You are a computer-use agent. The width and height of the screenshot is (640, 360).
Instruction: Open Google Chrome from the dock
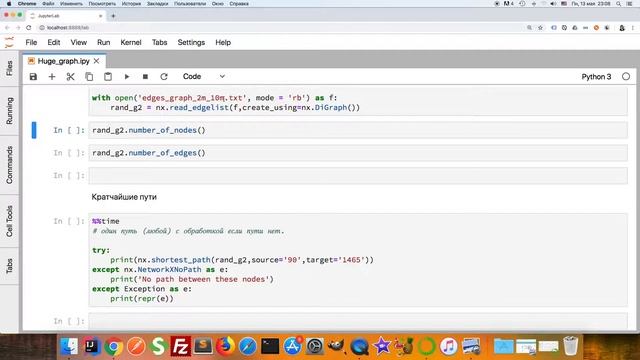(113, 347)
